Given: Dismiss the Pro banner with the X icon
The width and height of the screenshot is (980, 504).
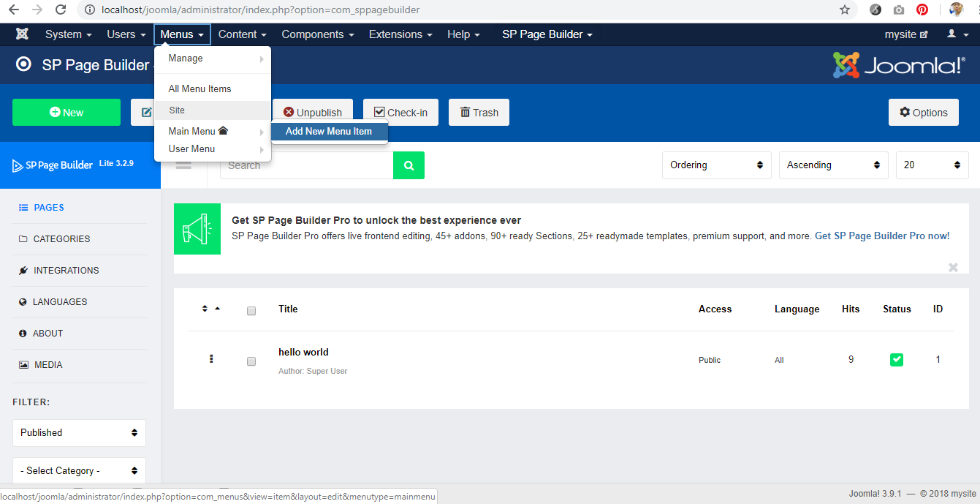Looking at the screenshot, I should (x=953, y=268).
